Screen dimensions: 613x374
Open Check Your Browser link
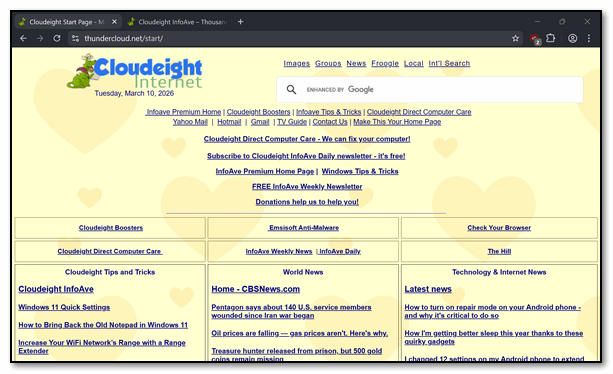click(499, 228)
